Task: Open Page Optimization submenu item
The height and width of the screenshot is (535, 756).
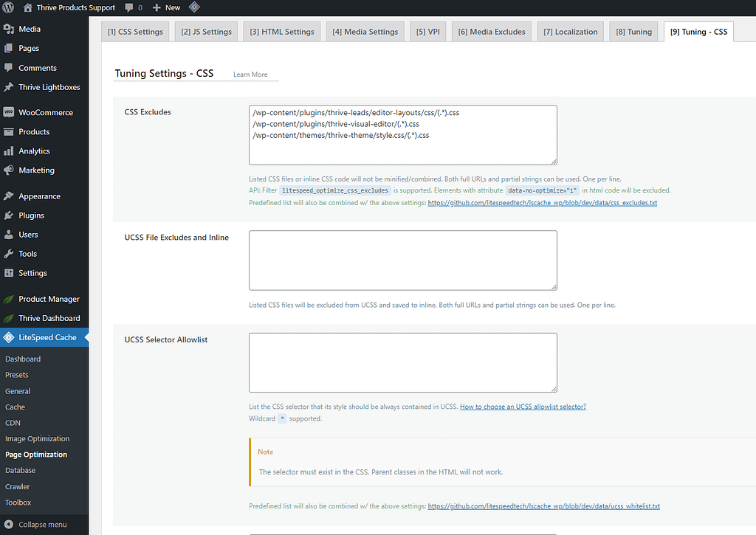Action: pyautogui.click(x=36, y=455)
